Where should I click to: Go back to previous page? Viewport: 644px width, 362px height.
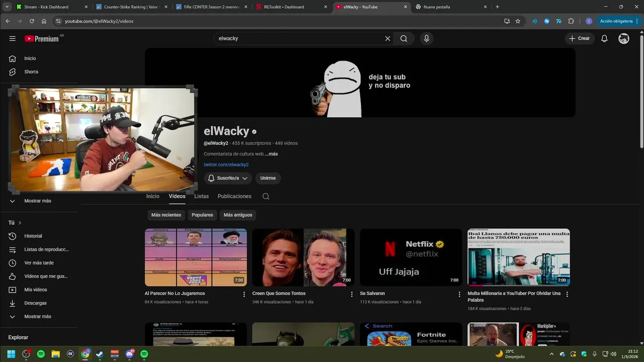pos(8,21)
